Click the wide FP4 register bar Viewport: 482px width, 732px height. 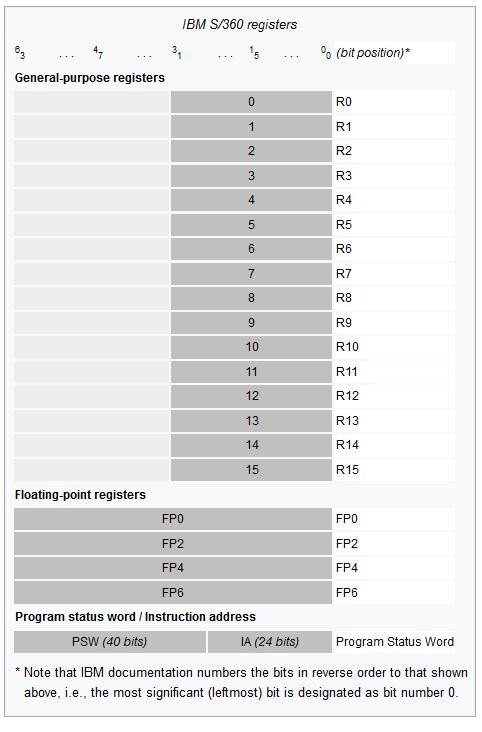pyautogui.click(x=173, y=568)
